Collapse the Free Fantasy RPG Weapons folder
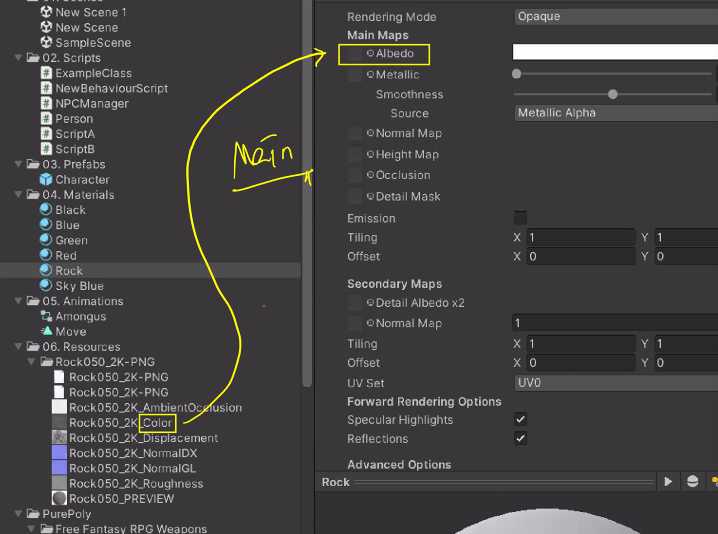Screen dimensions: 718x534 [x=32, y=529]
